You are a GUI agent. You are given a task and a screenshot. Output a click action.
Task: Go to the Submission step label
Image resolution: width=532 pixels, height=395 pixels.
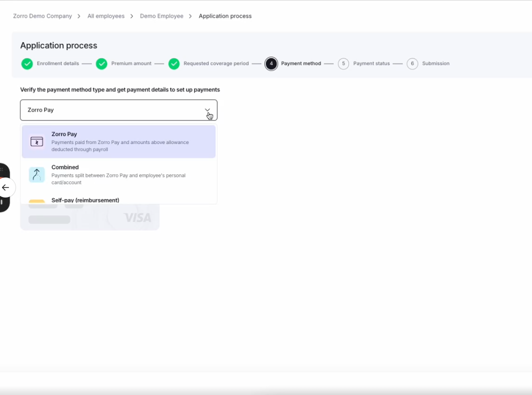pyautogui.click(x=435, y=63)
